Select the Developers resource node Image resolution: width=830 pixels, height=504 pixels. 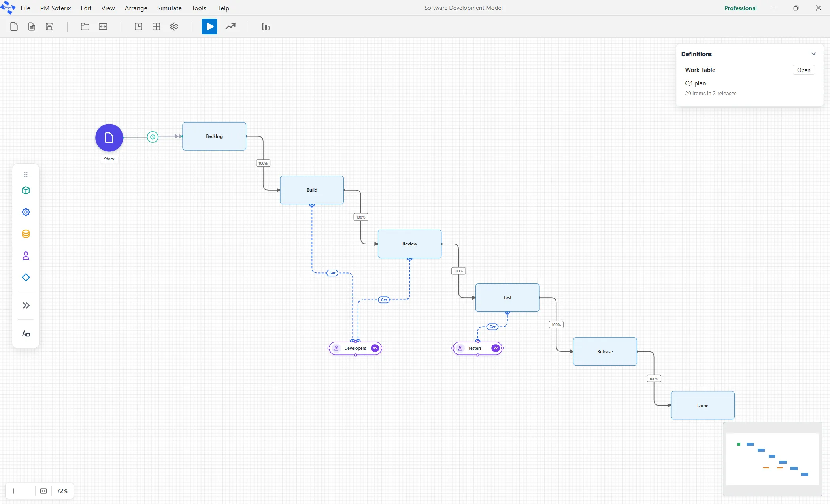click(355, 348)
